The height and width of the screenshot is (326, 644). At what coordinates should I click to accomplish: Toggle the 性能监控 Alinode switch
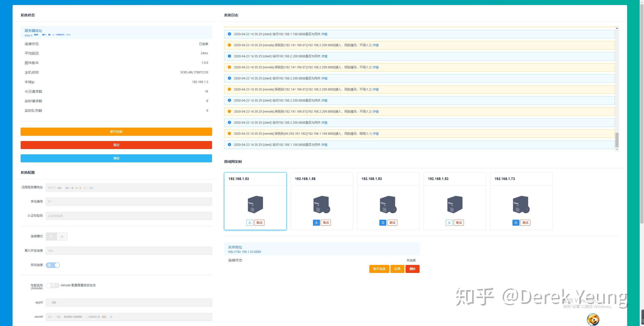[x=53, y=286]
